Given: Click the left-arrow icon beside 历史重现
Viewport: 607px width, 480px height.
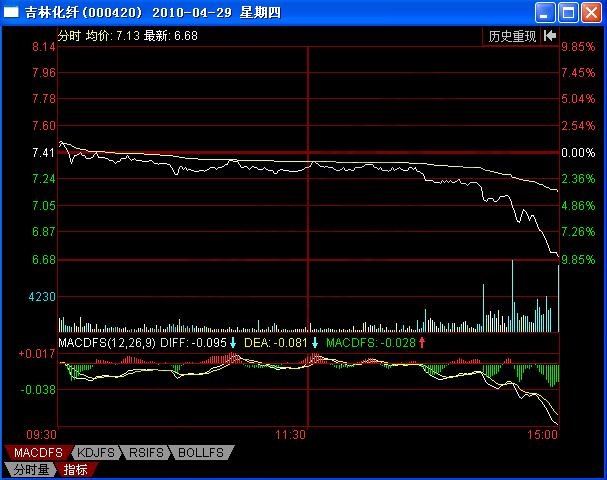Looking at the screenshot, I should 549,35.
